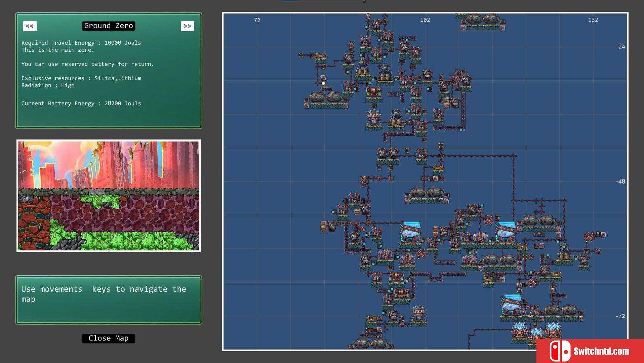Screen dimensions: 644x363
Task: Open the Ground Zero zone preview image
Action: (x=109, y=196)
